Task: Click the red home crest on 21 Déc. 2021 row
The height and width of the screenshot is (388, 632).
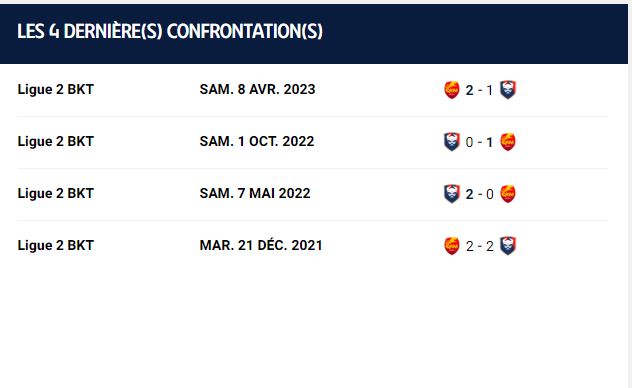Action: click(451, 245)
